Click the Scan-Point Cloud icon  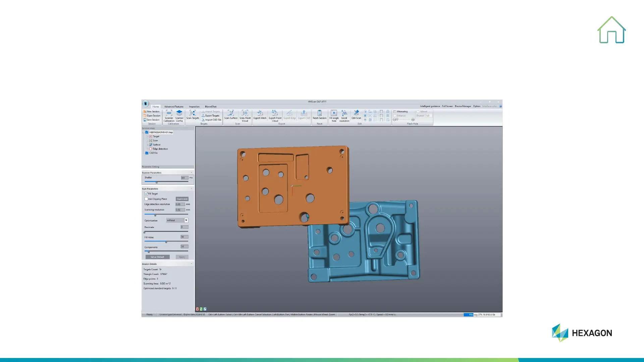pos(245,114)
